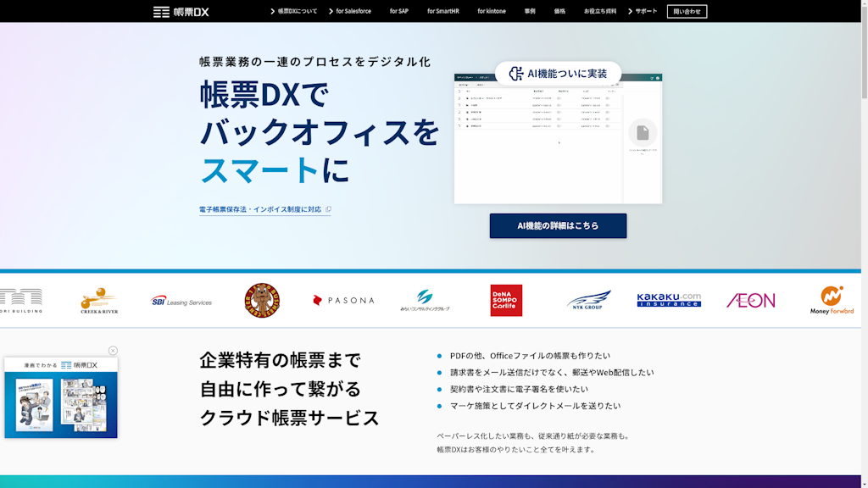Click the SBI Leasing Services logo
Image resolution: width=868 pixels, height=488 pixels.
pyautogui.click(x=182, y=300)
